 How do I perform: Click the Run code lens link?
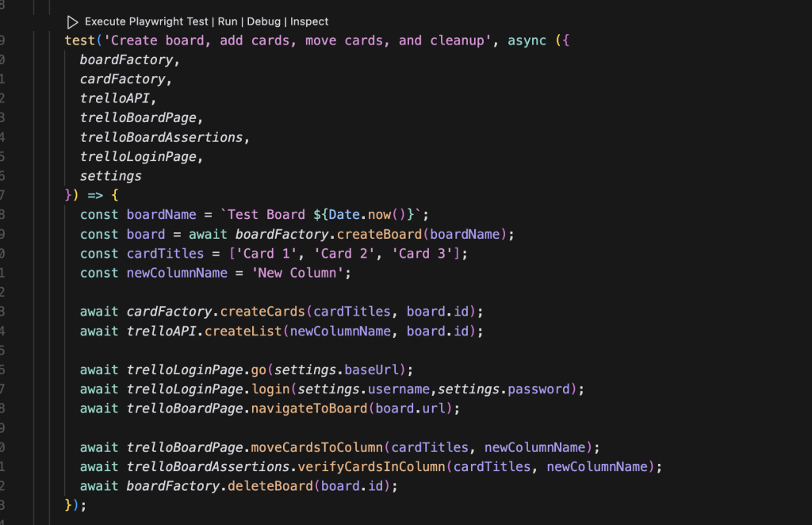tap(228, 21)
